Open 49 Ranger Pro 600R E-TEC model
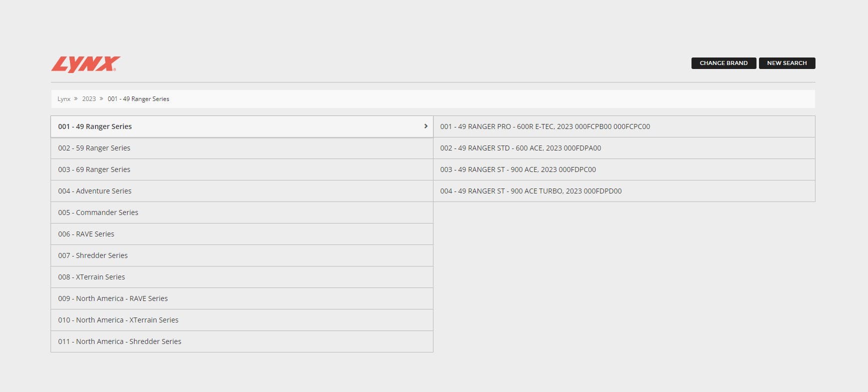 545,126
